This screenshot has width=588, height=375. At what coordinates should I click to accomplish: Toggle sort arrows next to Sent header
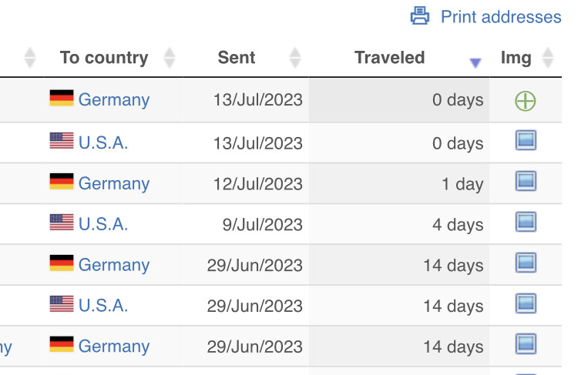pos(294,58)
